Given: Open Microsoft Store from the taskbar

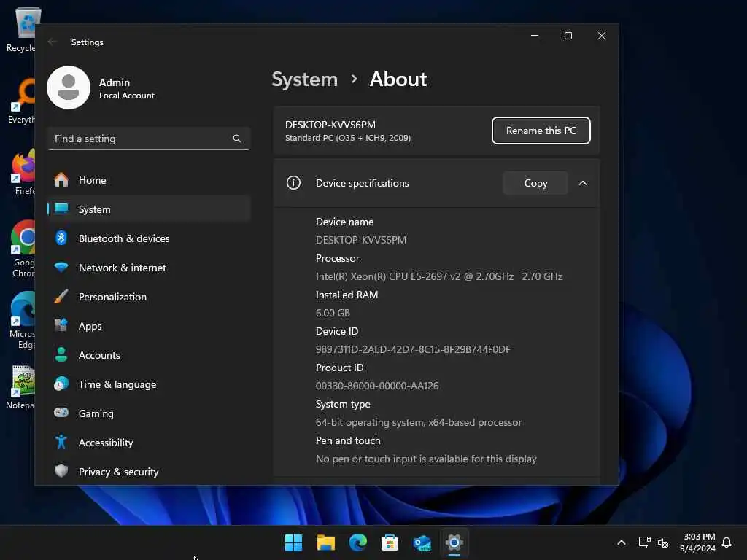Looking at the screenshot, I should point(390,542).
